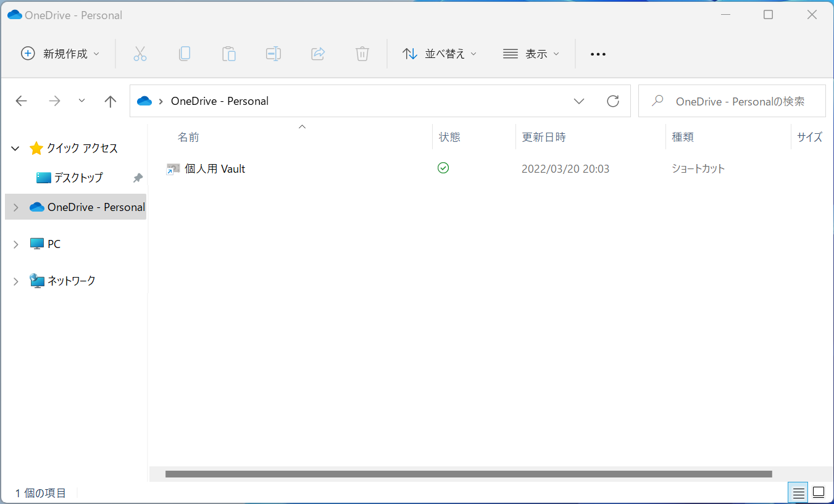Maximize the OneDrive - Personal window
The height and width of the screenshot is (504, 834).
[769, 15]
